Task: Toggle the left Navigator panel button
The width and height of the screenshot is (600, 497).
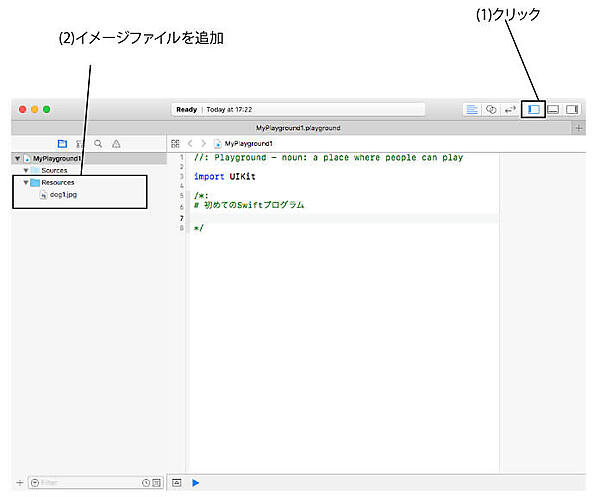Action: (x=534, y=109)
